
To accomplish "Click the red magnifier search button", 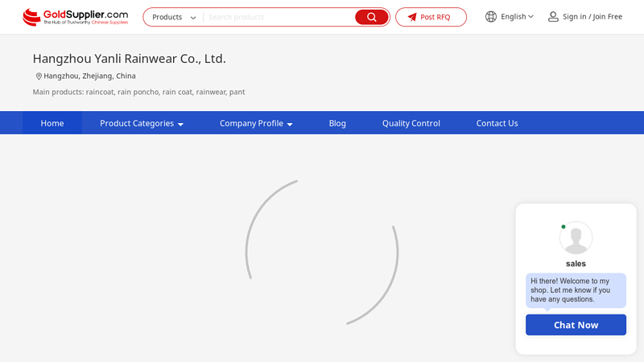I will click(372, 17).
